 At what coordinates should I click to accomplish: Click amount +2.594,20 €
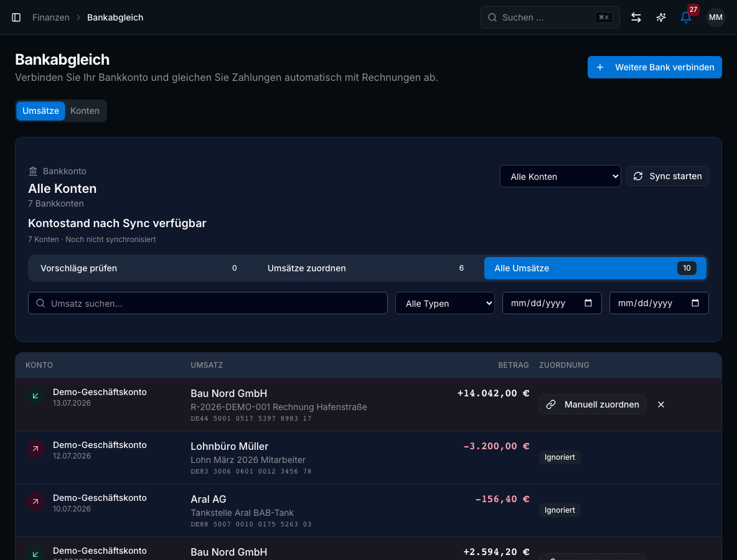(x=496, y=552)
